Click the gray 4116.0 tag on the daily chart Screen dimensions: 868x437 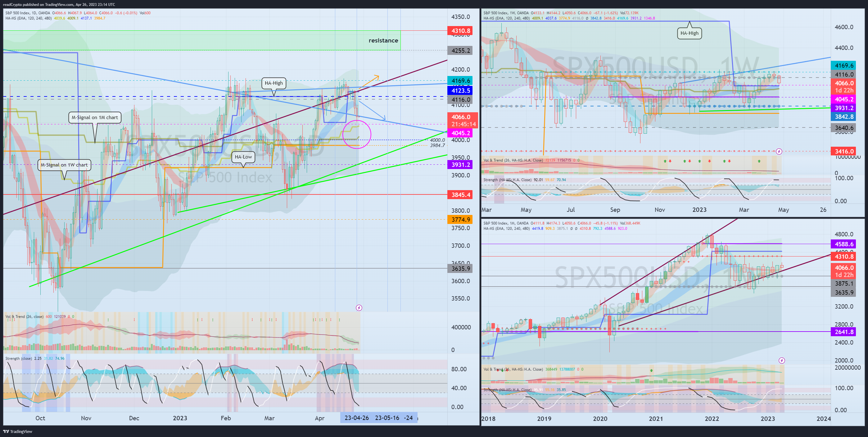tap(460, 100)
